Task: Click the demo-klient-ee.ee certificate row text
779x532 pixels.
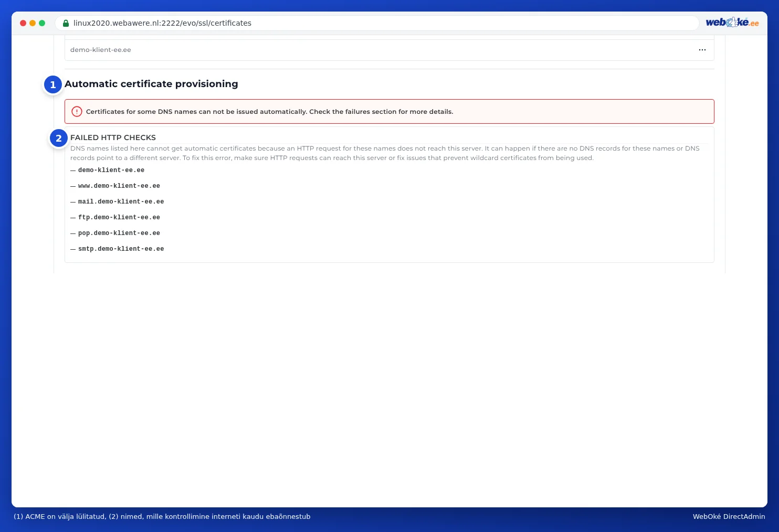Action: point(101,50)
